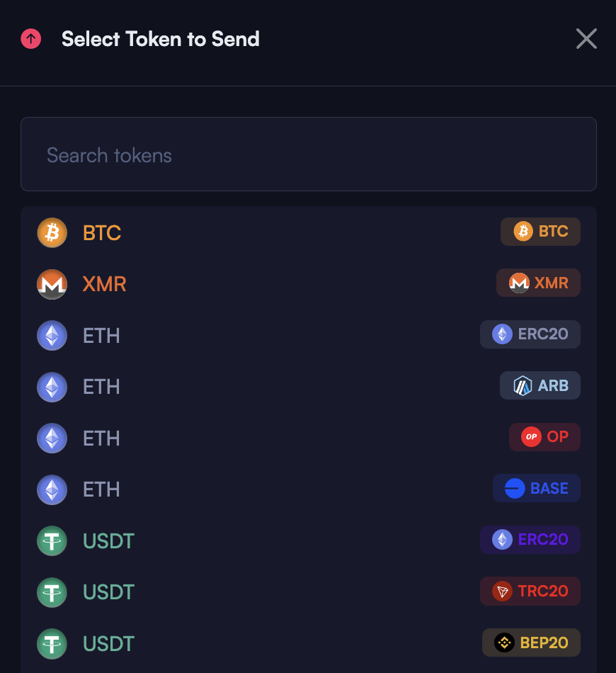Click the USDT ERC20 network badge

coord(530,540)
